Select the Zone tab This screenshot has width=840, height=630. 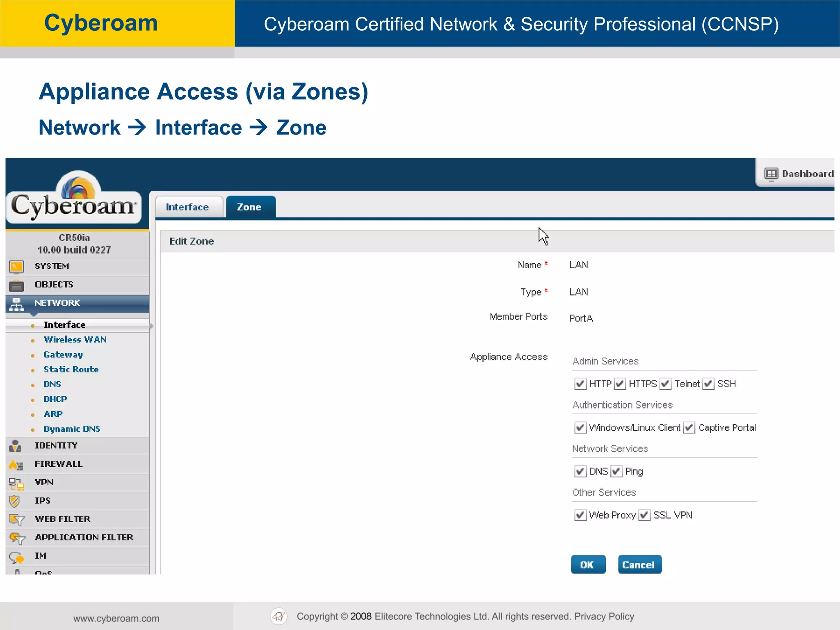pos(251,207)
